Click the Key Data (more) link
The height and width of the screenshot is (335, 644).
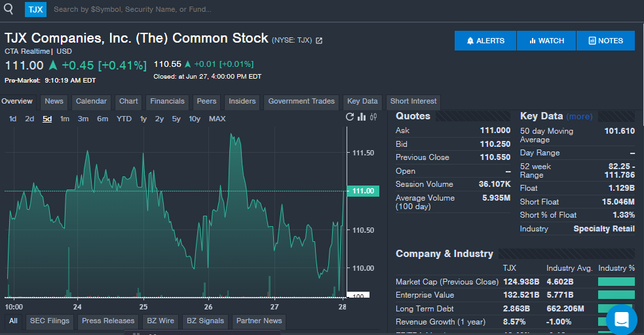pyautogui.click(x=579, y=117)
